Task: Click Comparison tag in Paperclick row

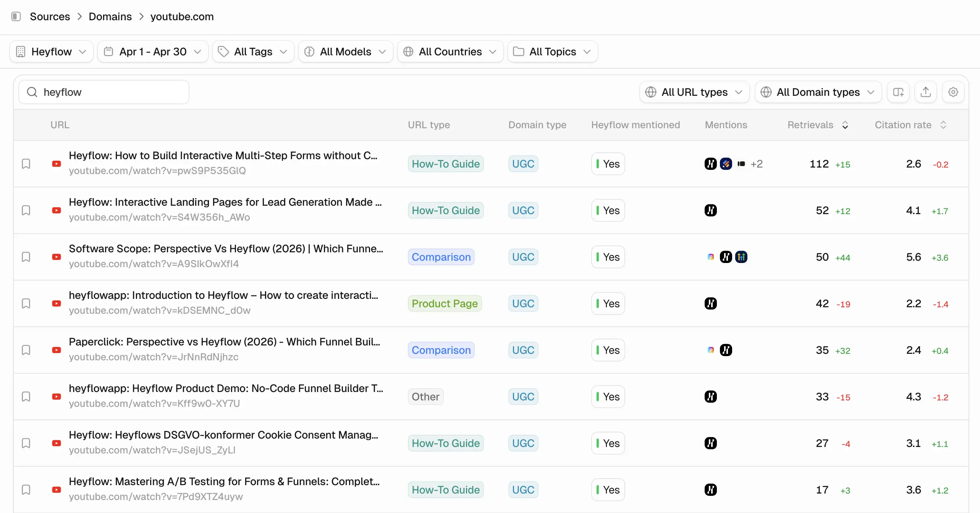Action: (441, 350)
